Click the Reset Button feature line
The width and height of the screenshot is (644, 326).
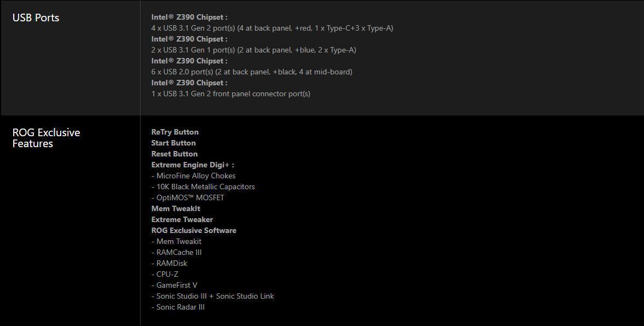[175, 154]
